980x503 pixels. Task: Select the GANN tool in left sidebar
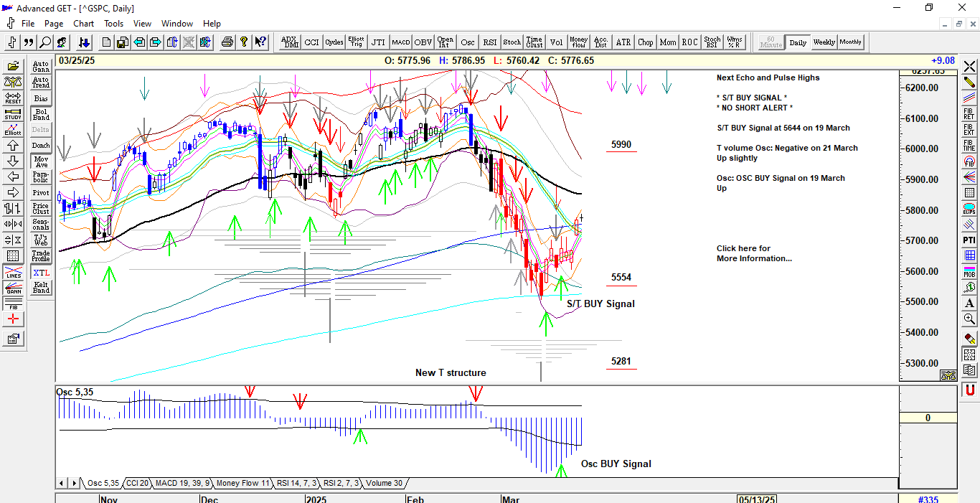13,288
